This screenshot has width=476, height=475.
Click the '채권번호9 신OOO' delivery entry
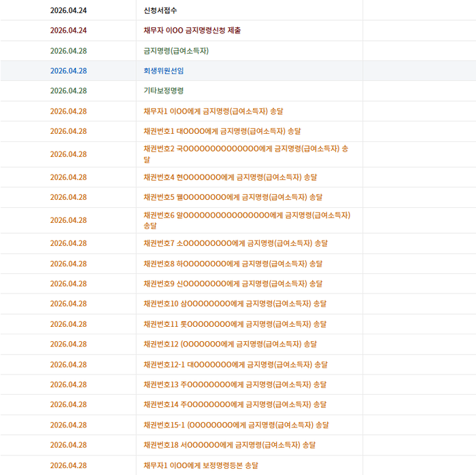(x=233, y=284)
